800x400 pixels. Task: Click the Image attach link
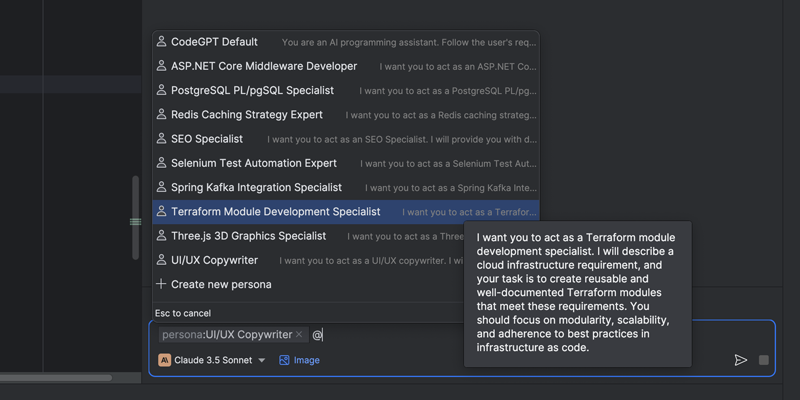coord(307,360)
